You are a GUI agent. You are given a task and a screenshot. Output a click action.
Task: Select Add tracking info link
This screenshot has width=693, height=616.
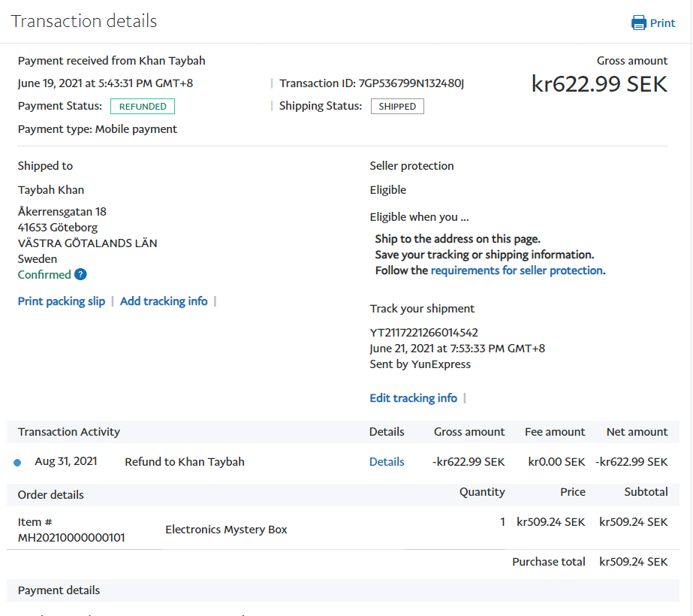164,301
